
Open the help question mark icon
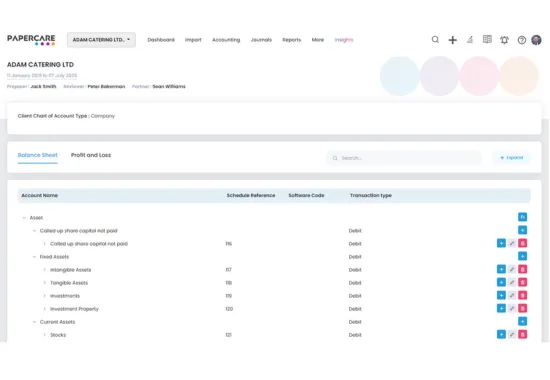pyautogui.click(x=522, y=40)
